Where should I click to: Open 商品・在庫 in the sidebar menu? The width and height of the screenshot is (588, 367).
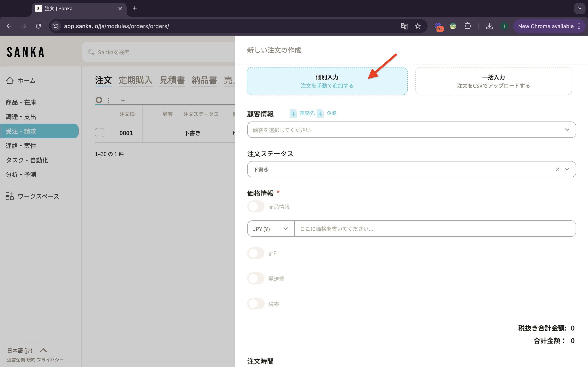[21, 102]
